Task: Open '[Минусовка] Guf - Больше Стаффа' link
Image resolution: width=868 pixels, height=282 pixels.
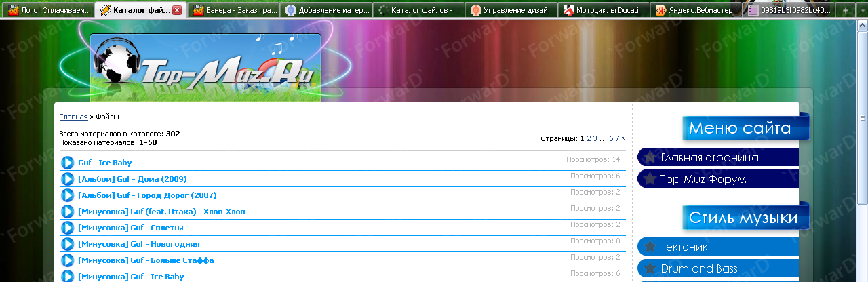Action: (146, 260)
